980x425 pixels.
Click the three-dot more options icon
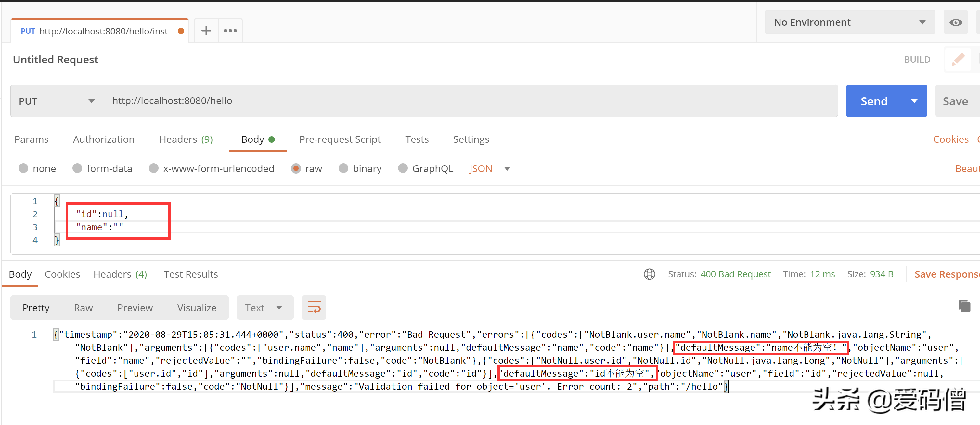click(230, 30)
